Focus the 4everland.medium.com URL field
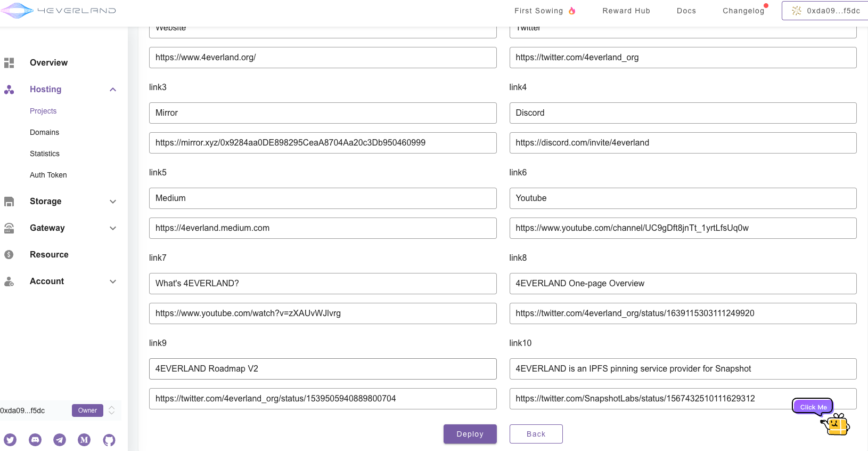The height and width of the screenshot is (451, 868). [x=323, y=228]
